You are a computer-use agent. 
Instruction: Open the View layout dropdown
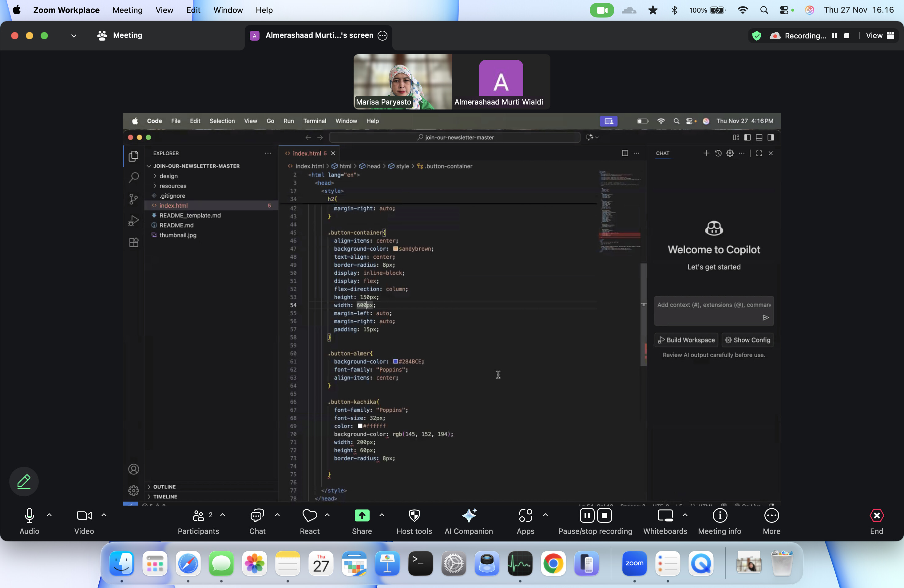[x=880, y=36]
